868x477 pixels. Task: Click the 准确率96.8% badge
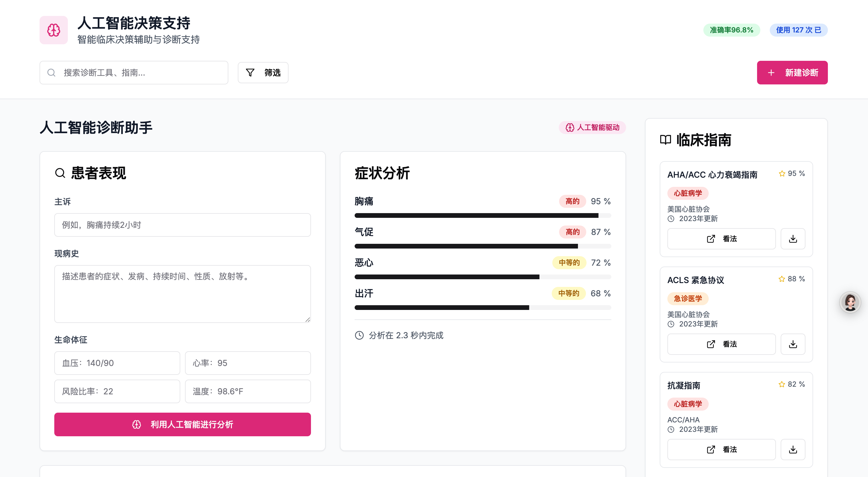coord(731,30)
